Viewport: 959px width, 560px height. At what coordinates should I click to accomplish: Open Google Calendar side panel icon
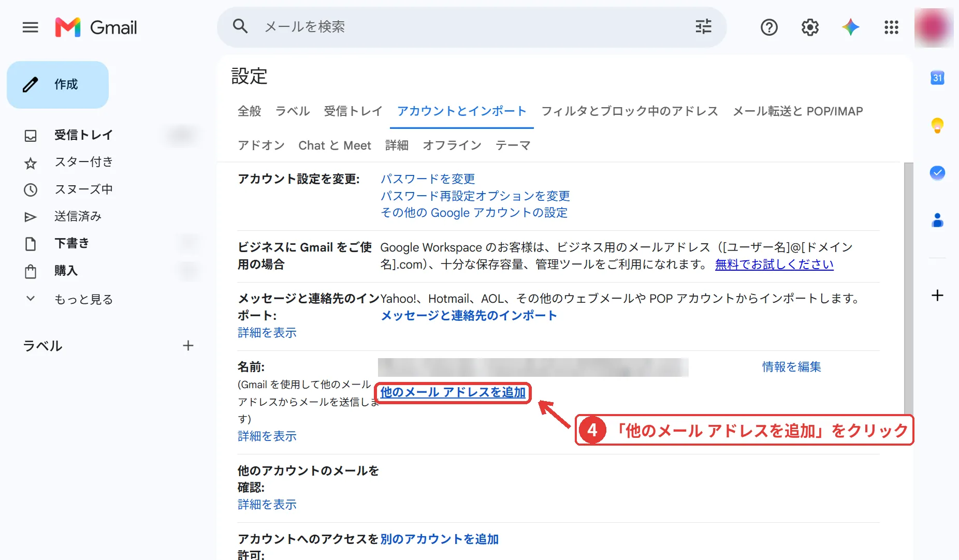coord(937,78)
